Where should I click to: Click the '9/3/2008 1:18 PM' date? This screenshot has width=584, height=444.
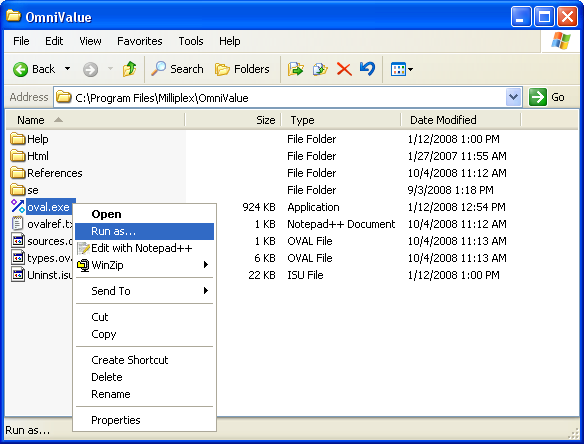pos(450,190)
